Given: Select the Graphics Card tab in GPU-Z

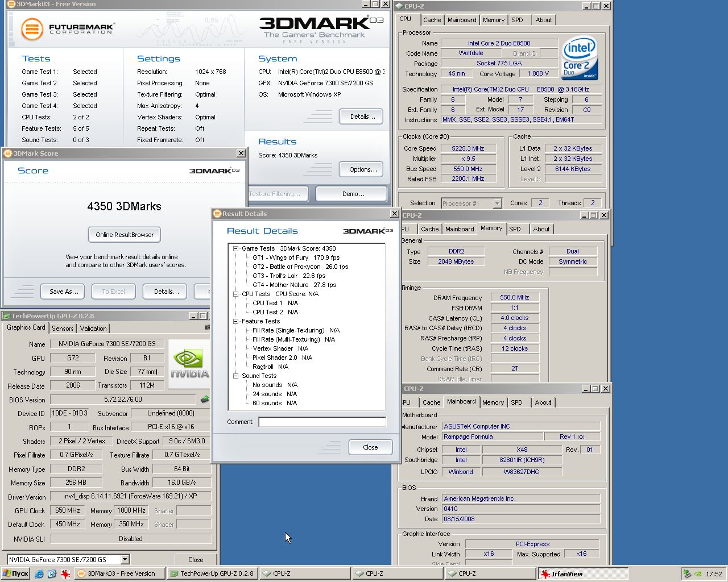Looking at the screenshot, I should (x=26, y=327).
